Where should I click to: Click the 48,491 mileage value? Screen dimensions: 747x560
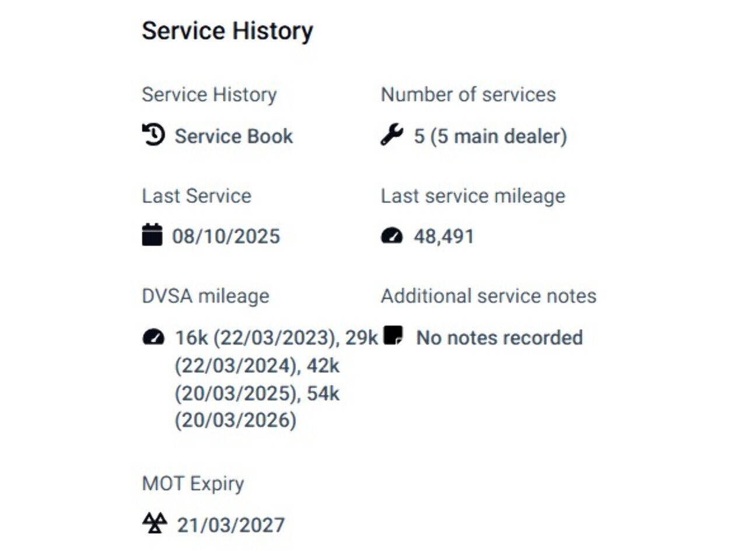pos(444,236)
